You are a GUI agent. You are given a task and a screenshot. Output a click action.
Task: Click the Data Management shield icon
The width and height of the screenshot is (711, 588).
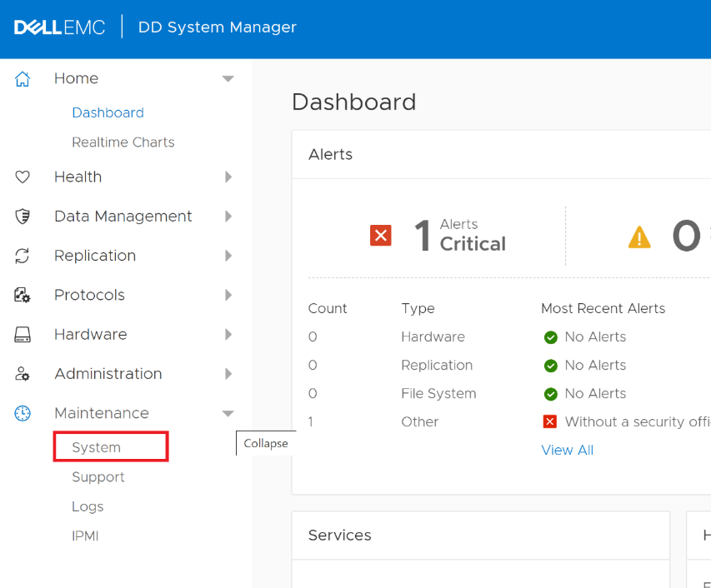click(22, 216)
